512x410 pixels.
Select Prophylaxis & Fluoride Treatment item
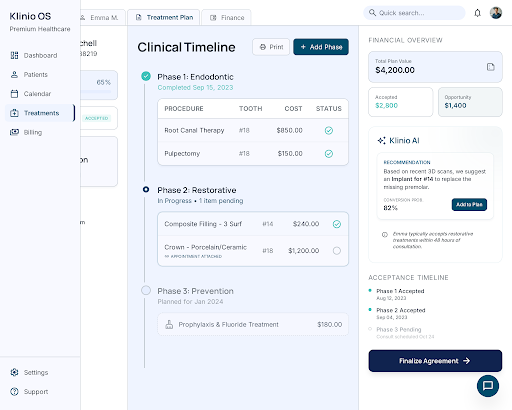coord(253,324)
